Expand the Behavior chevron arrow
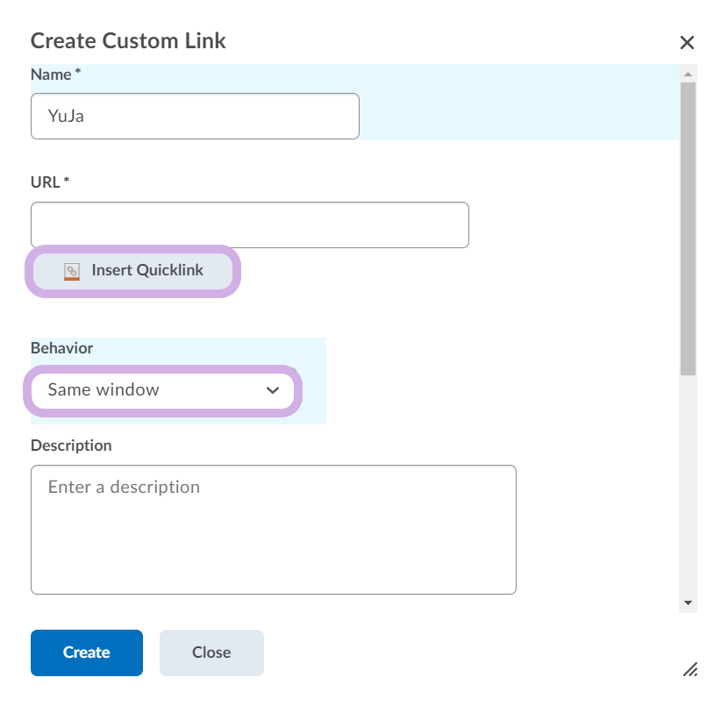The image size is (728, 706). pos(272,390)
